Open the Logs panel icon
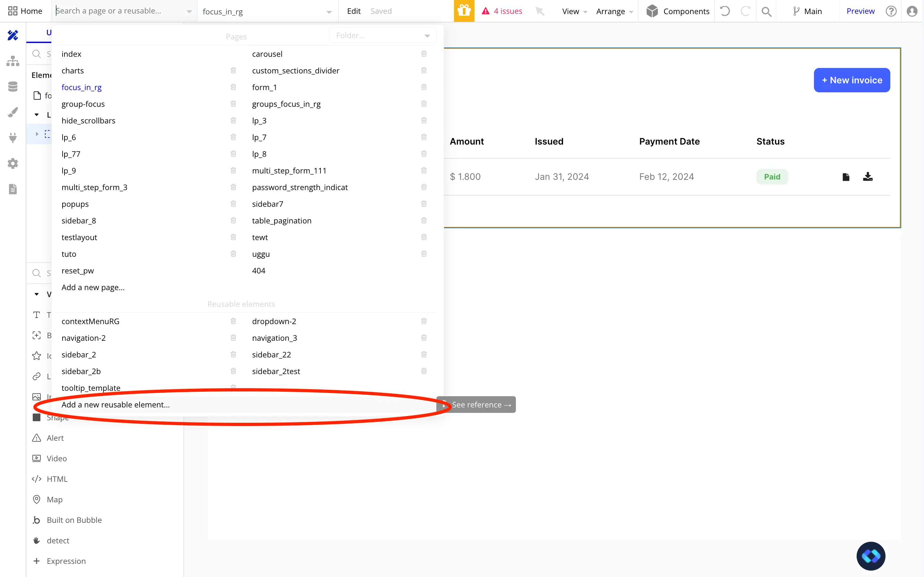 [13, 189]
